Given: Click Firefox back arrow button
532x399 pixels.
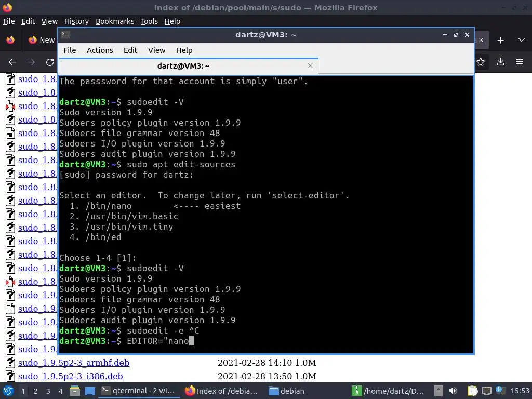Looking at the screenshot, I should tap(12, 62).
